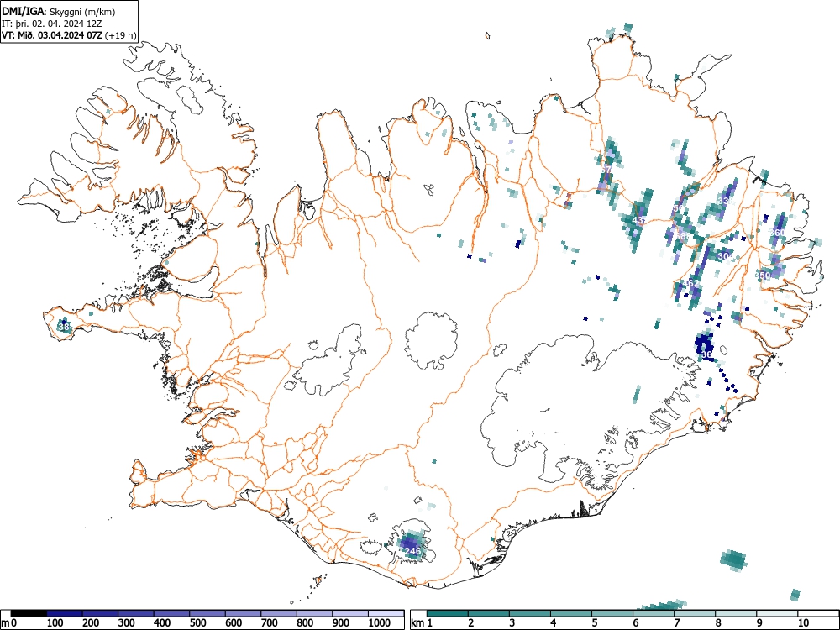Image resolution: width=840 pixels, height=630 pixels.
Task: Click the 6–7 km light teal swatch
Action: click(654, 613)
